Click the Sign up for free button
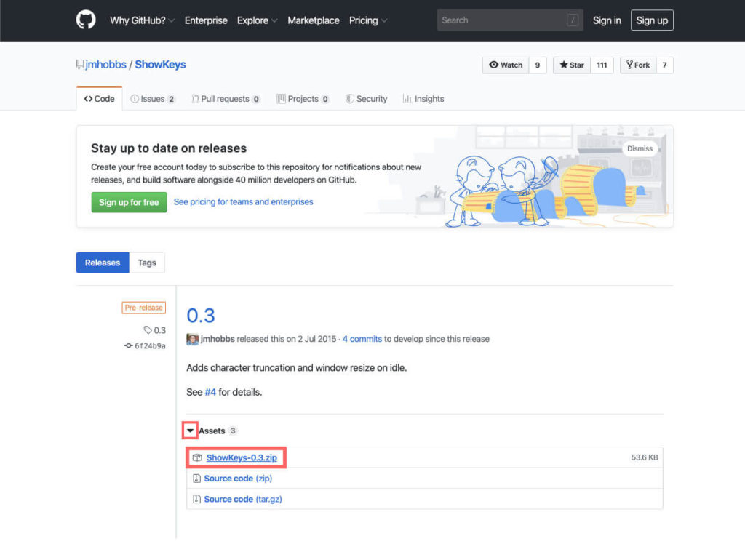Screen dimensions: 745x560 coord(129,202)
